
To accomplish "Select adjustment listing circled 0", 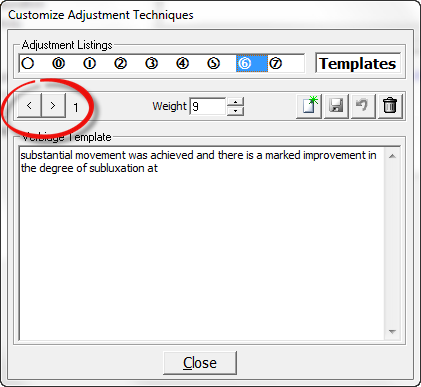I will (x=59, y=63).
